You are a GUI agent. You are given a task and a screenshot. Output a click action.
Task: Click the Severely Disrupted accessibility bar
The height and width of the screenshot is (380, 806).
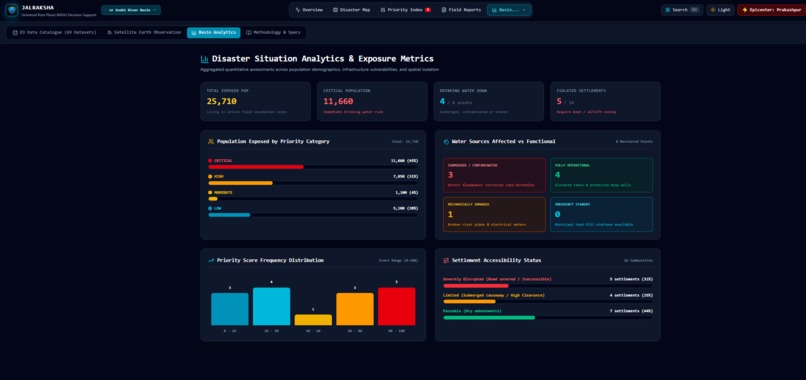pos(548,286)
